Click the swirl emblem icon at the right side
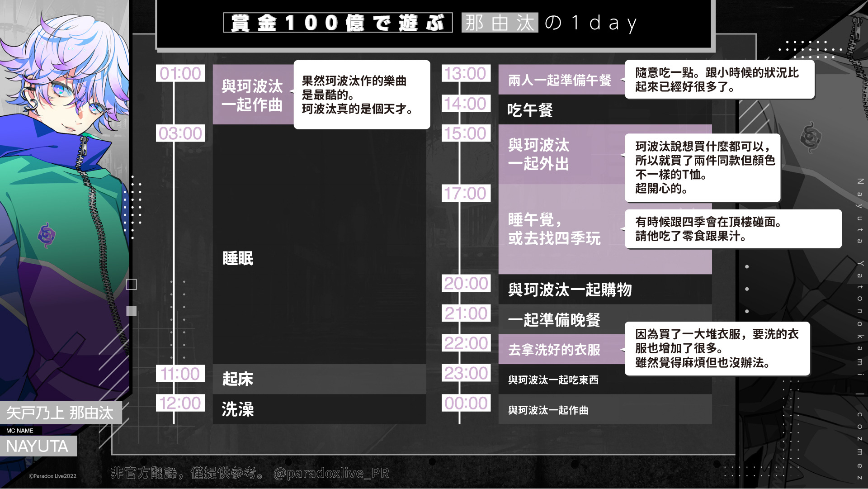The width and height of the screenshot is (868, 489). 811,137
